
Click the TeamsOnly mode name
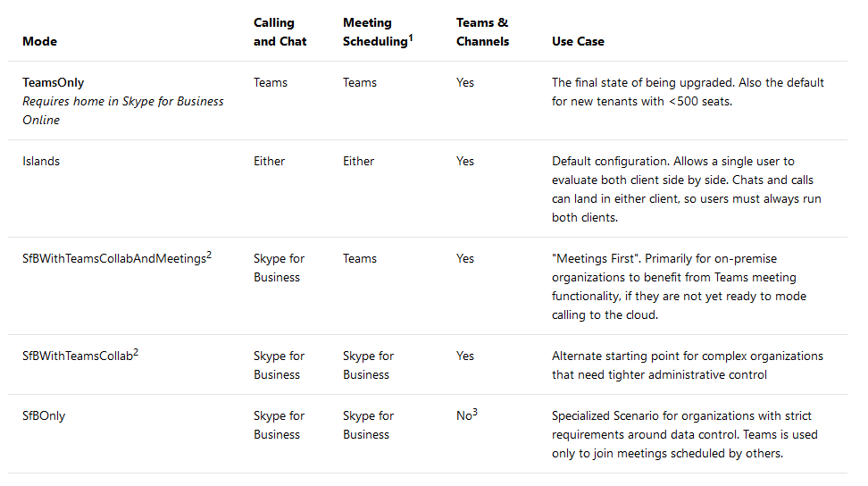(x=54, y=82)
